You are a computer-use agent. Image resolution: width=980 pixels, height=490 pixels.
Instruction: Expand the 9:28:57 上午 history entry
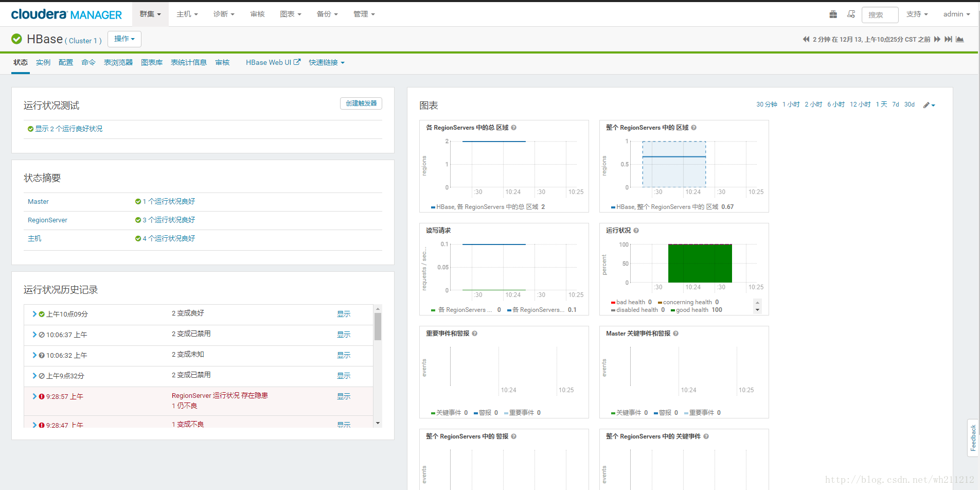coord(34,396)
